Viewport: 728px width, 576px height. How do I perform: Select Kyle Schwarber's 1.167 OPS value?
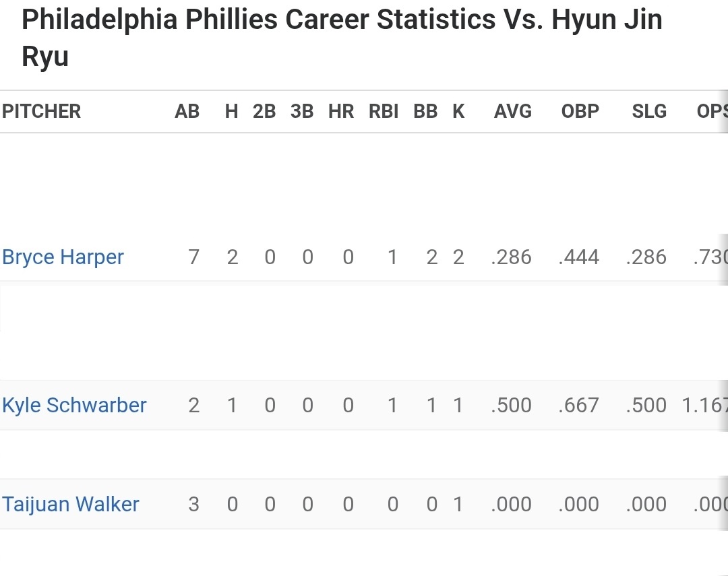pyautogui.click(x=704, y=406)
